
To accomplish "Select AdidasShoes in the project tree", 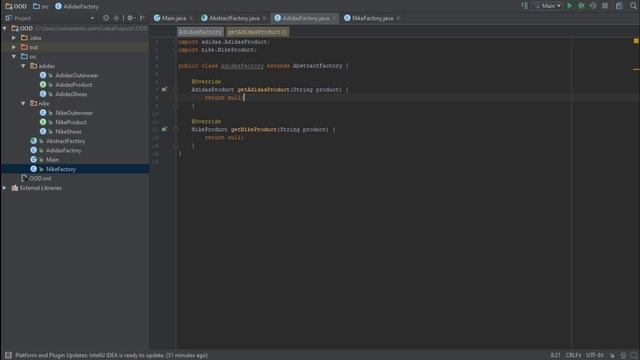I will coord(71,94).
